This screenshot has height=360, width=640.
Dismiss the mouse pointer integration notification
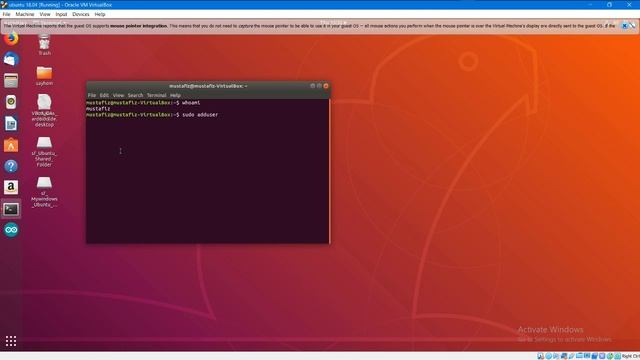pyautogui.click(x=624, y=26)
